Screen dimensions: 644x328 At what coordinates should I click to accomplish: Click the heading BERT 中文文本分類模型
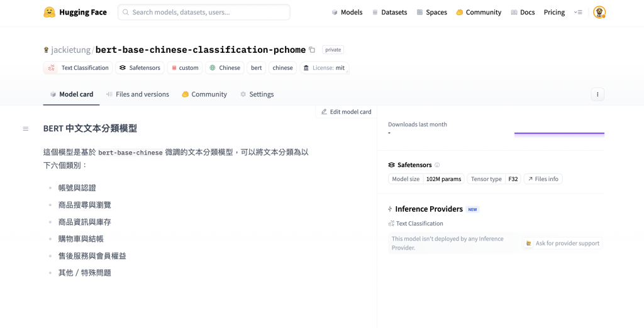coord(90,128)
